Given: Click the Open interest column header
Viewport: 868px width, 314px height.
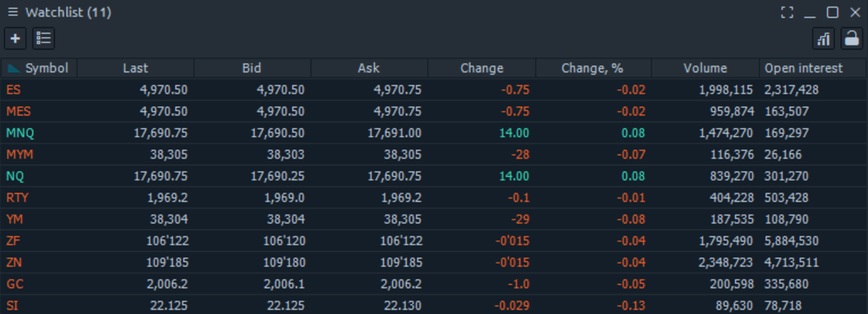Looking at the screenshot, I should pos(804,68).
